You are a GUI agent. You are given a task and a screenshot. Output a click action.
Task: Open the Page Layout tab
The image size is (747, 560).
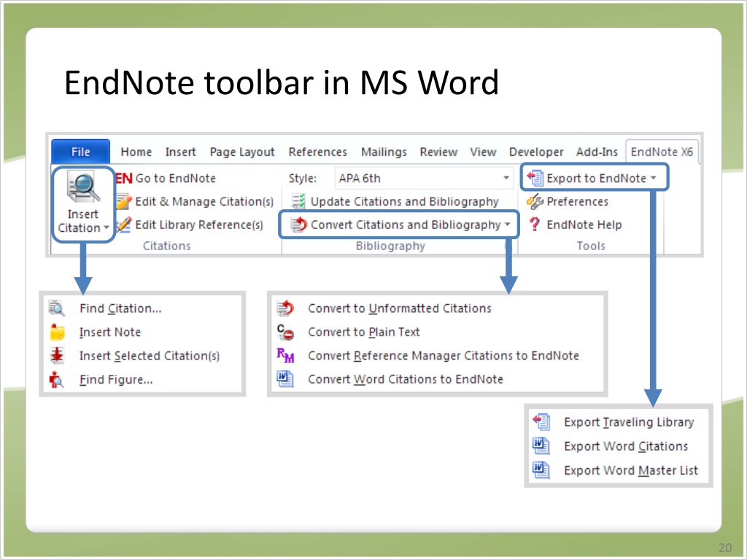(242, 152)
